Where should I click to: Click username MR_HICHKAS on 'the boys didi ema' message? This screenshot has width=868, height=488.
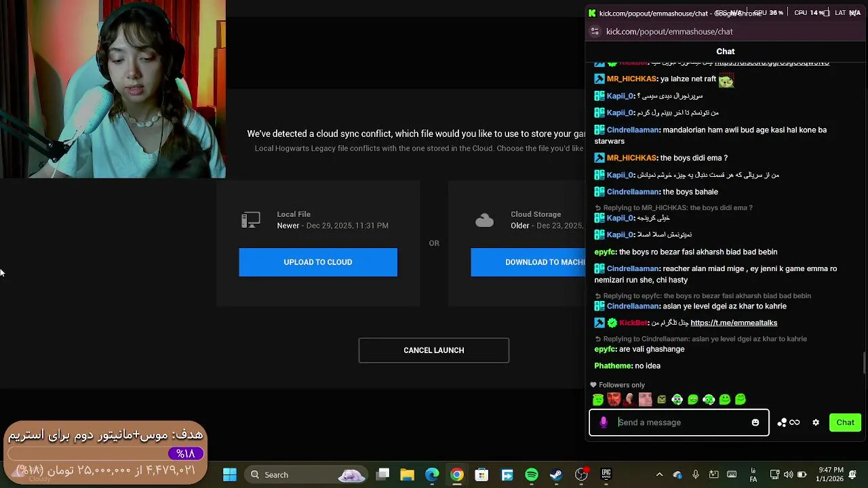[631, 158]
